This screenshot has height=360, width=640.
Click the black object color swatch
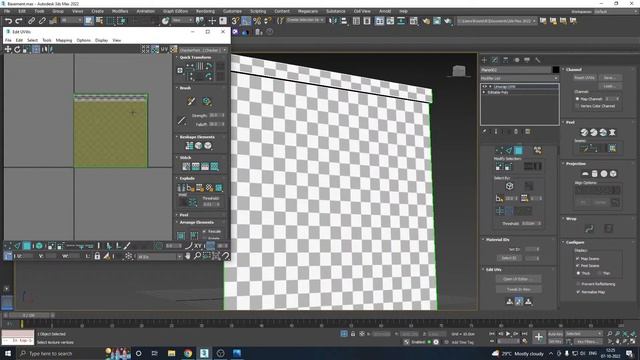(x=556, y=70)
